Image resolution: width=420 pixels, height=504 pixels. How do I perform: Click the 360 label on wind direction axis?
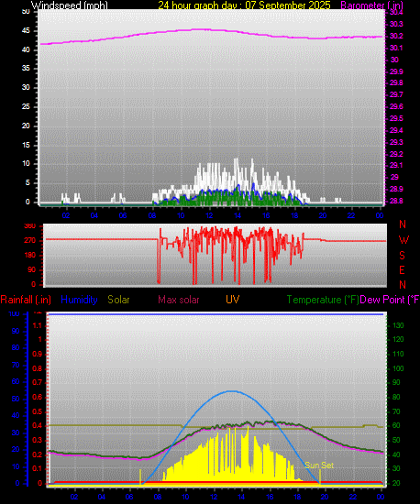pos(30,226)
